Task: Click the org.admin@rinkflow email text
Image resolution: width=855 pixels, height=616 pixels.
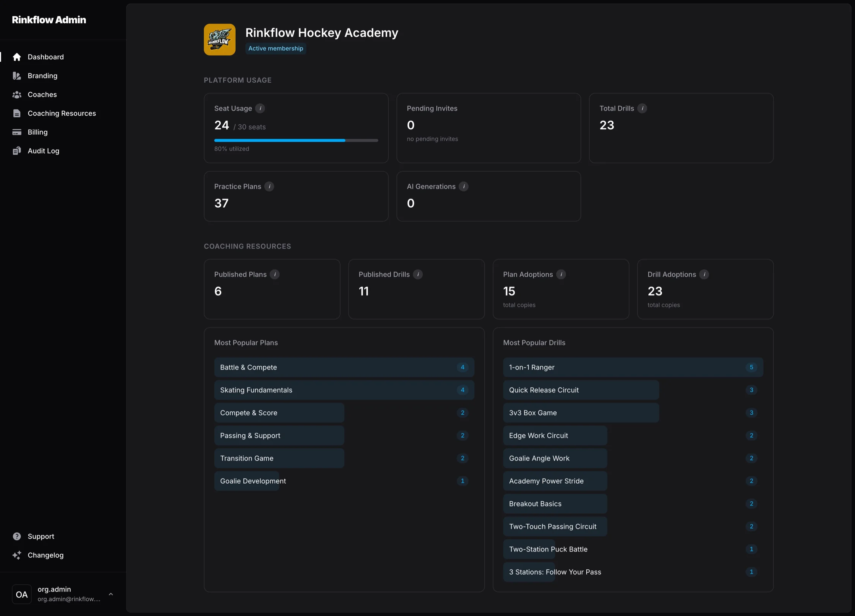Action: click(x=69, y=599)
